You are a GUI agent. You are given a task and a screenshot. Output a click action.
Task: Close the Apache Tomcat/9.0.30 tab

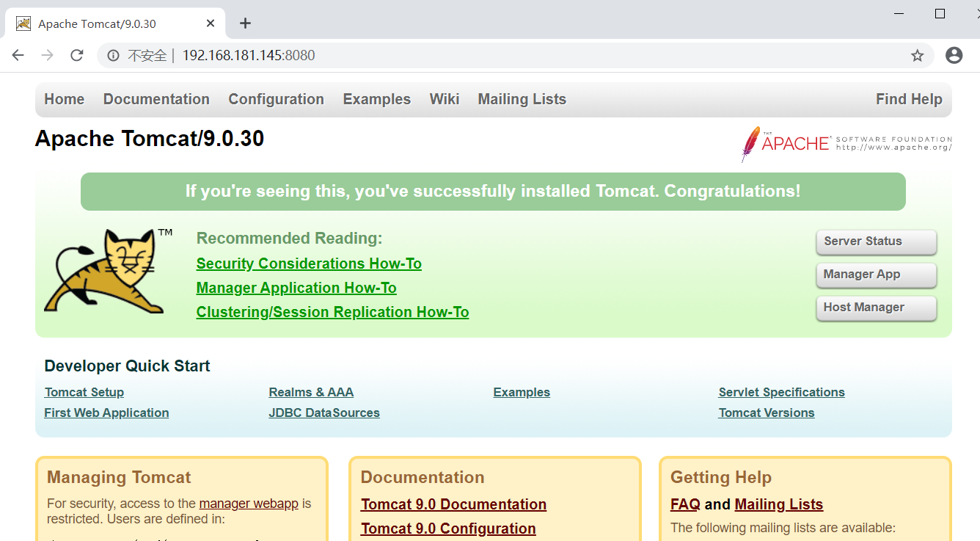click(x=211, y=23)
